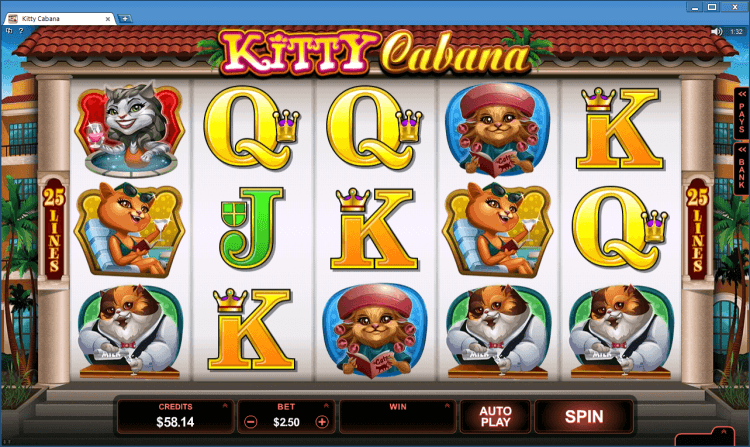Screen dimensions: 750x447
Task: Close the Kitty Cabana tab
Action: coord(108,19)
